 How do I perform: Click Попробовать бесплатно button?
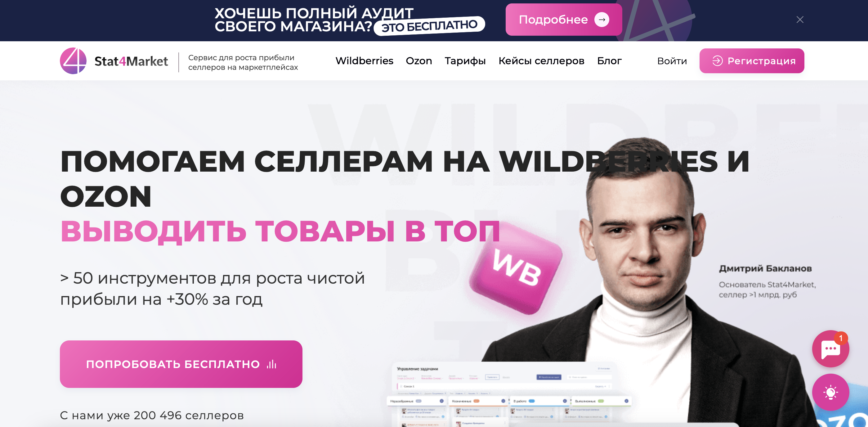tap(181, 364)
